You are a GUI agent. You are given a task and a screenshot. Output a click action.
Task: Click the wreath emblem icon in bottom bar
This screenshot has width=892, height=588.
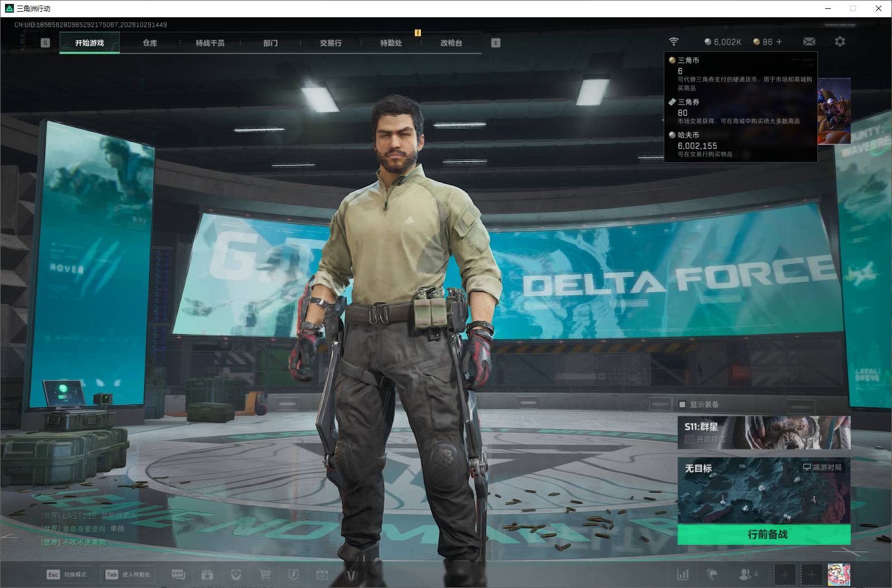click(x=351, y=574)
